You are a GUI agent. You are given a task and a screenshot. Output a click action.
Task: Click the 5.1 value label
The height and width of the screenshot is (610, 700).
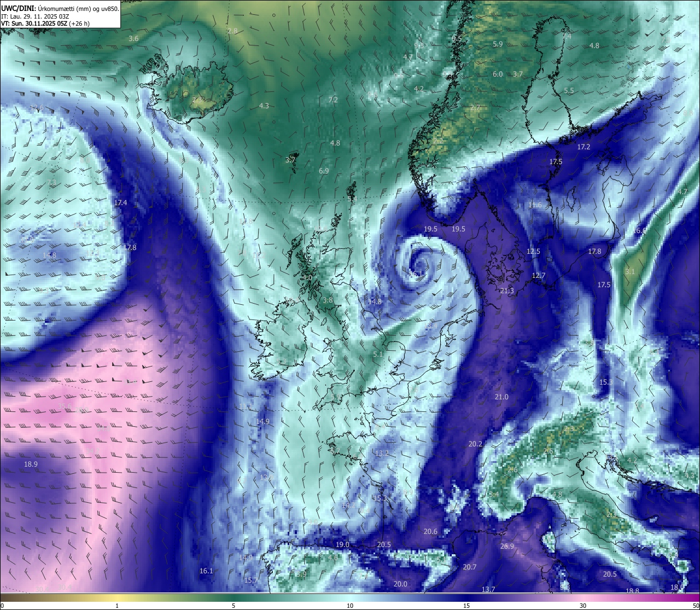click(x=378, y=355)
